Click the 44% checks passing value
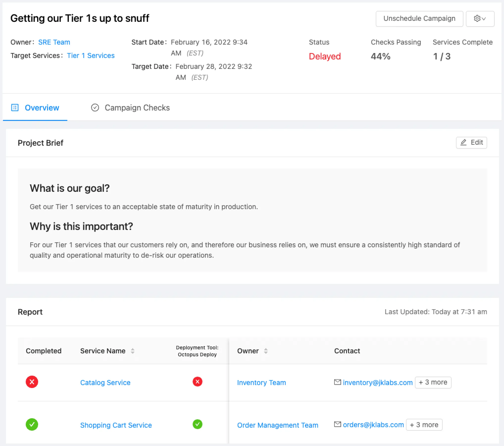The width and height of the screenshot is (504, 446). pos(380,56)
